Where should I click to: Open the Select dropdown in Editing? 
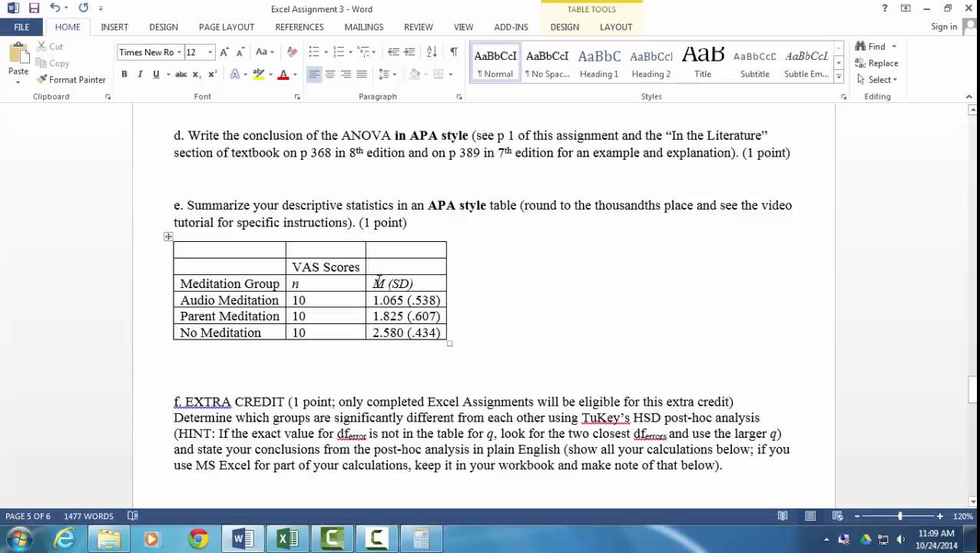pyautogui.click(x=877, y=80)
